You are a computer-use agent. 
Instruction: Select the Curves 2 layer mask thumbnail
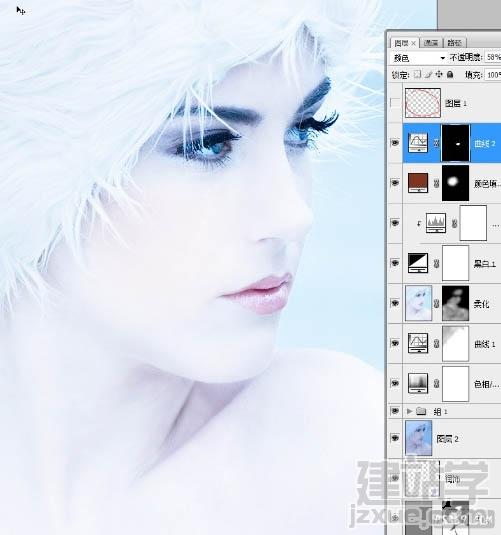(x=456, y=143)
